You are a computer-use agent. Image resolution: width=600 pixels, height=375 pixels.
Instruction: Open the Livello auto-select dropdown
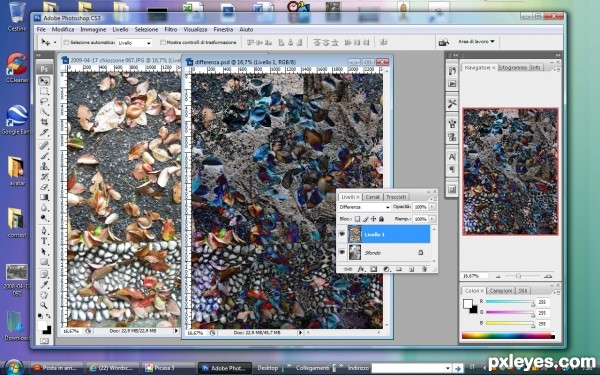[x=134, y=42]
